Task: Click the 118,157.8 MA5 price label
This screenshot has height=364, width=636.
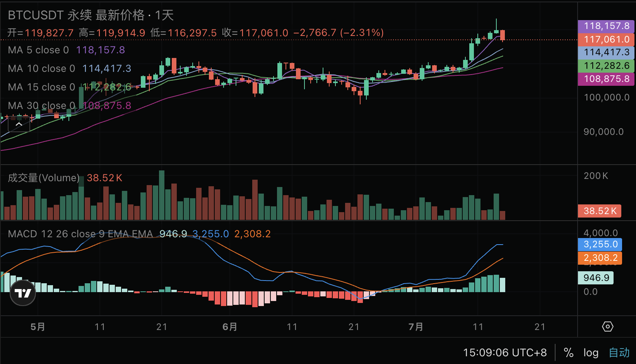Action: click(606, 26)
